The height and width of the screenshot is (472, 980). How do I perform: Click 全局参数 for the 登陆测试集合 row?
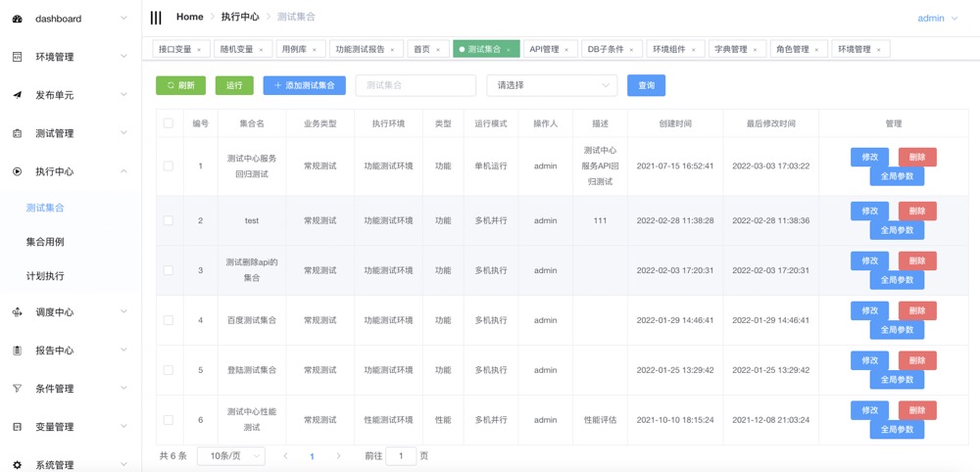(x=897, y=380)
